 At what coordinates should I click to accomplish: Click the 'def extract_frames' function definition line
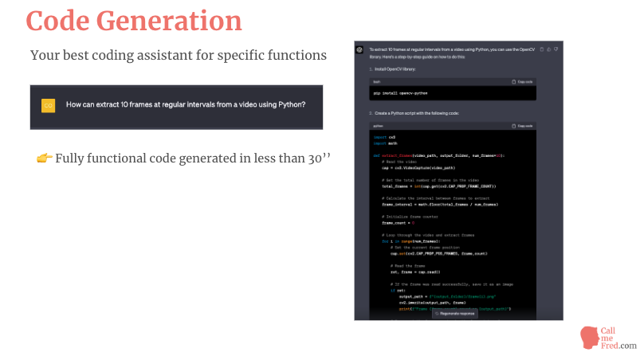point(439,155)
